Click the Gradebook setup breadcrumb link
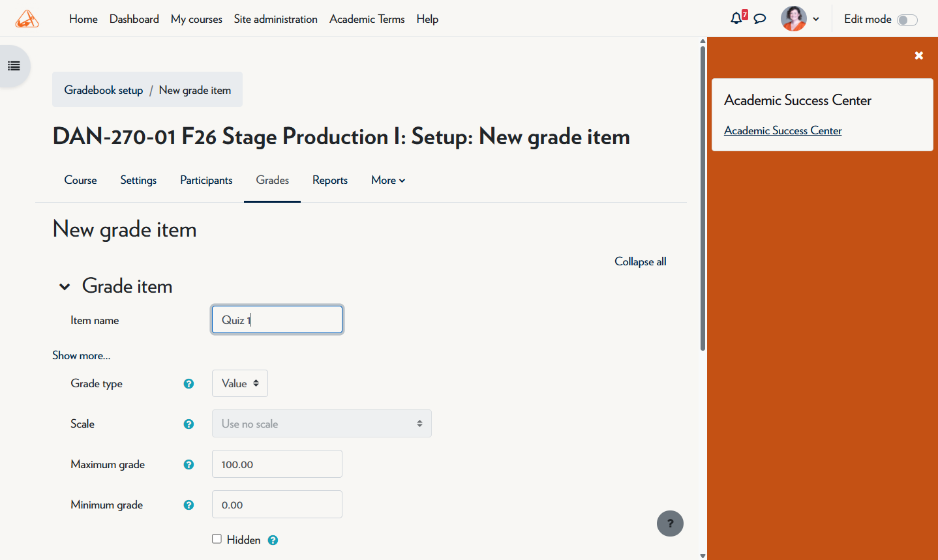Image resolution: width=938 pixels, height=560 pixels. pos(104,90)
